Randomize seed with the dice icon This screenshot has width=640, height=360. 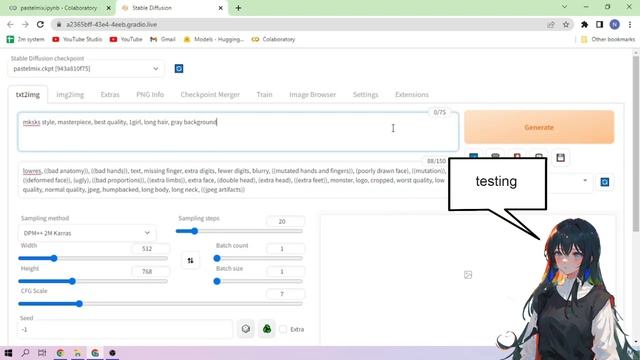coord(246,329)
